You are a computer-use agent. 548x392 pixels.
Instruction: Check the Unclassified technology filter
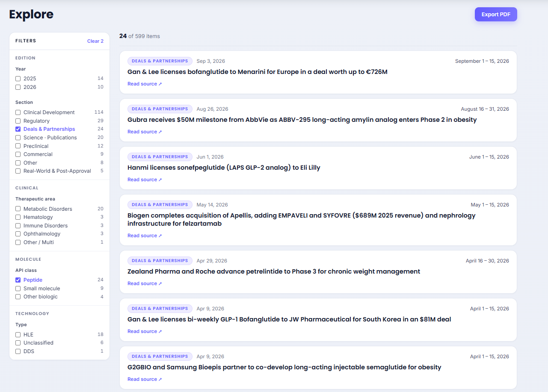[x=18, y=343]
